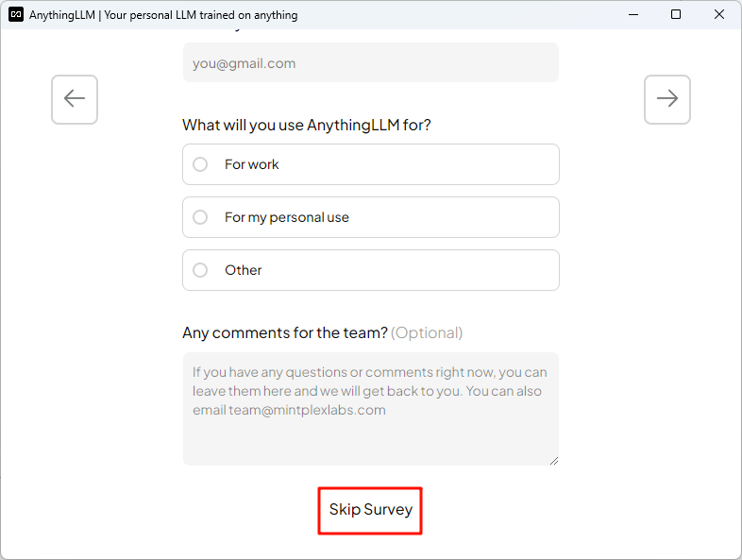Close the AnythingLLM window
742x560 pixels.
pyautogui.click(x=719, y=15)
